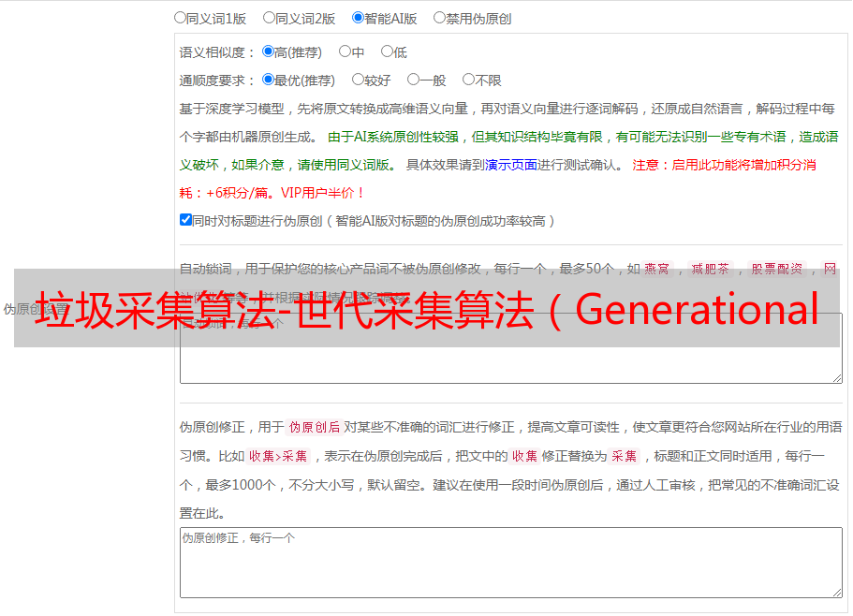The height and width of the screenshot is (616, 853).
Task: Set 通顺度要求 to 较好
Action: pyautogui.click(x=358, y=80)
